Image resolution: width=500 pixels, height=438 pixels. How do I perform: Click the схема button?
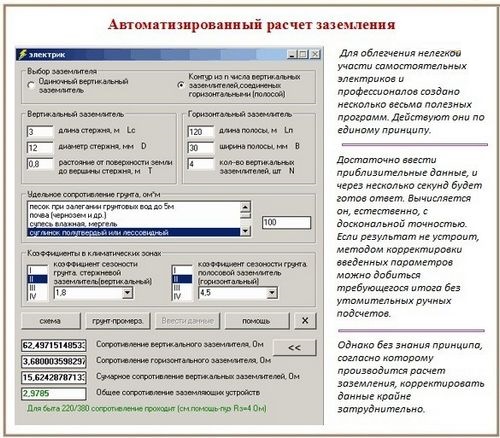[x=51, y=321]
